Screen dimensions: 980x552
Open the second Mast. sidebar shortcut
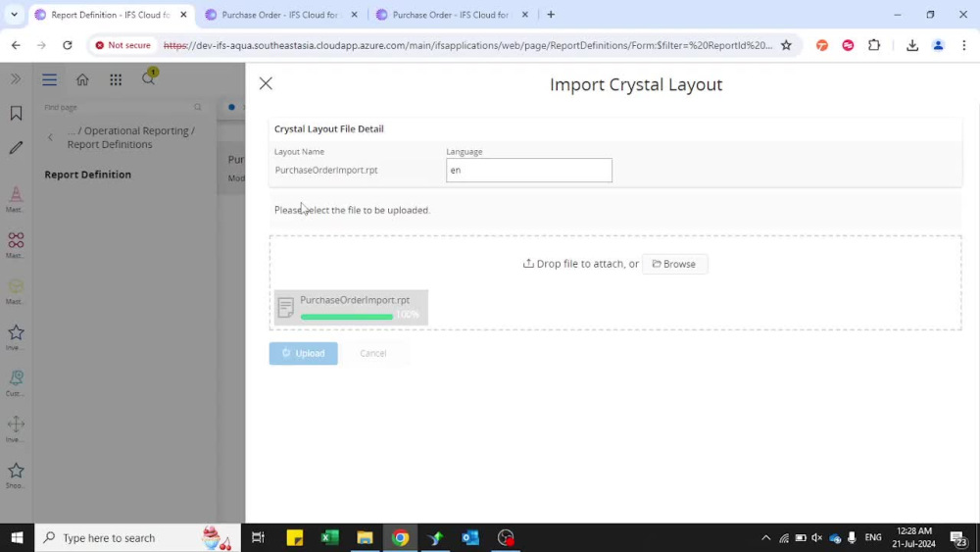click(16, 245)
